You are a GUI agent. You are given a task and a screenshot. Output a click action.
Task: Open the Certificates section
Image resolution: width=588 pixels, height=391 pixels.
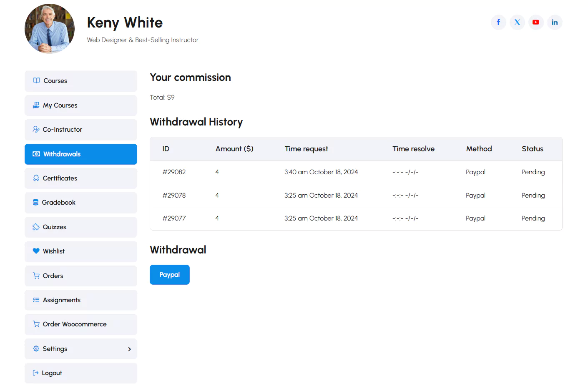(x=81, y=178)
